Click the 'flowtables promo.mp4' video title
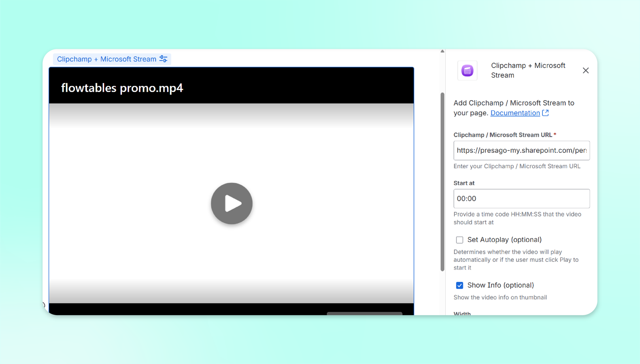Screen dimensions: 640x364 click(122, 88)
